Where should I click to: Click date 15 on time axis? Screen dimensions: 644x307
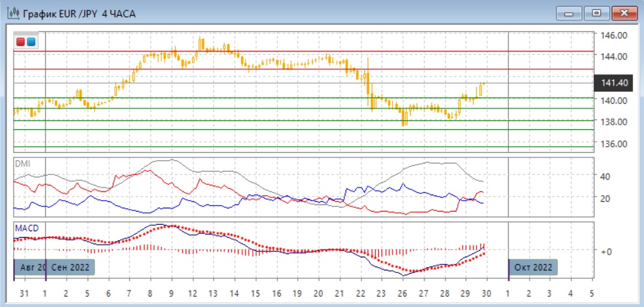(x=255, y=293)
